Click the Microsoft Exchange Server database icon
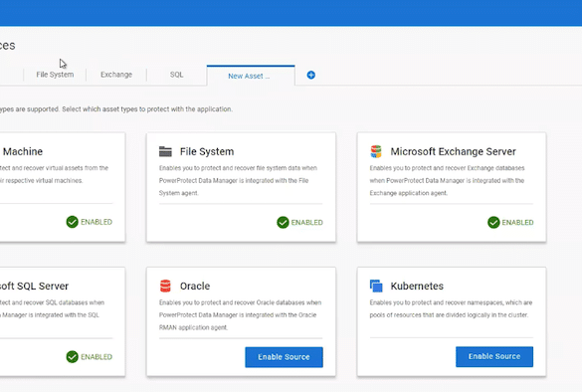The width and height of the screenshot is (582, 392). pyautogui.click(x=376, y=151)
